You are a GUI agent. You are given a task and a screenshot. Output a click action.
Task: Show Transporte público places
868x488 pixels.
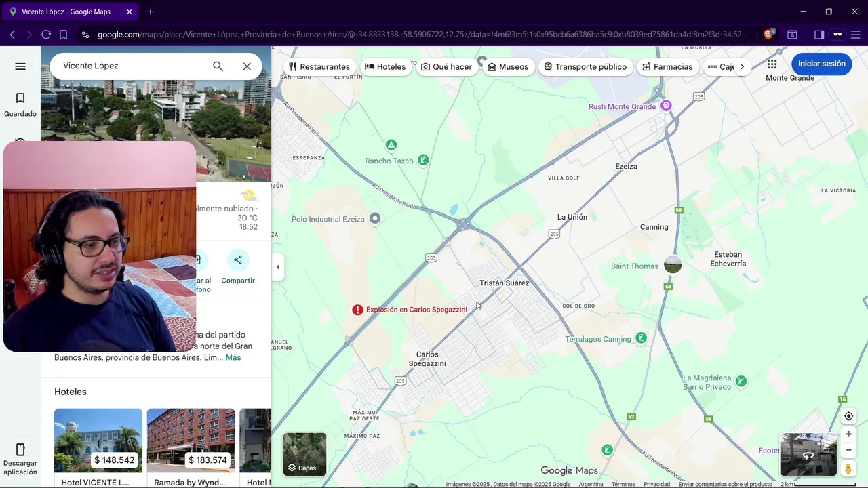pos(586,67)
